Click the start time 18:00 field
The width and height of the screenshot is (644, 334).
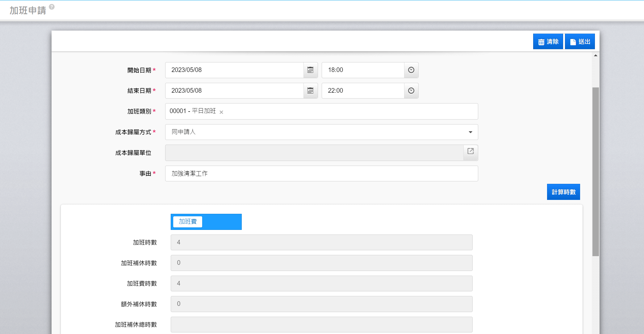(x=362, y=70)
